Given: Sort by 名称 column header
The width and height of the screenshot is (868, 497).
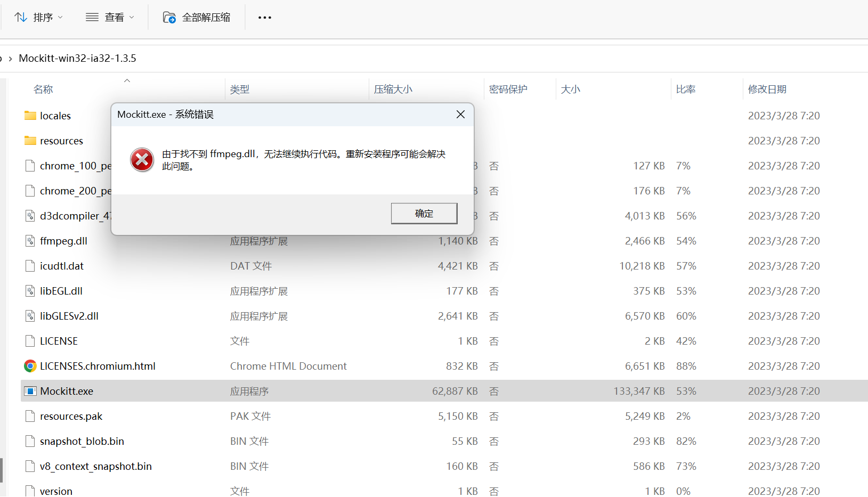Looking at the screenshot, I should 43,89.
